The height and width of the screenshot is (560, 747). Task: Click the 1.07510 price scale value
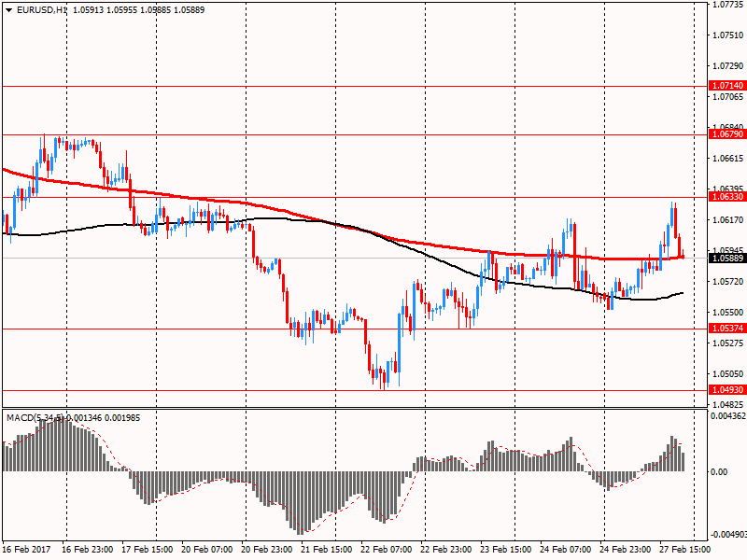coord(727,35)
